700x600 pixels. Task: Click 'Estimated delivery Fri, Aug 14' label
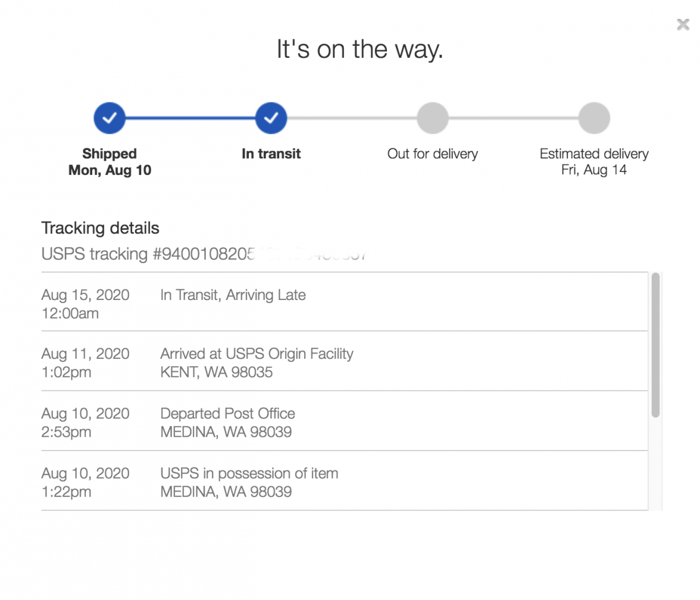pos(594,162)
